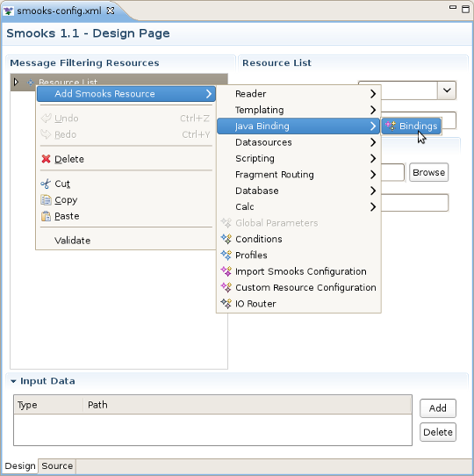Click the Copy documents icon
474x476 pixels.
point(46,199)
